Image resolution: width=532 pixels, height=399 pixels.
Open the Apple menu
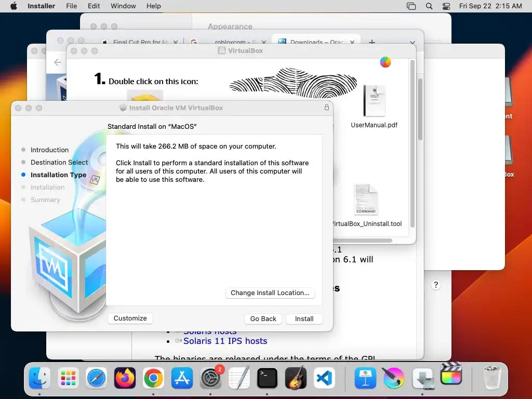(x=14, y=6)
